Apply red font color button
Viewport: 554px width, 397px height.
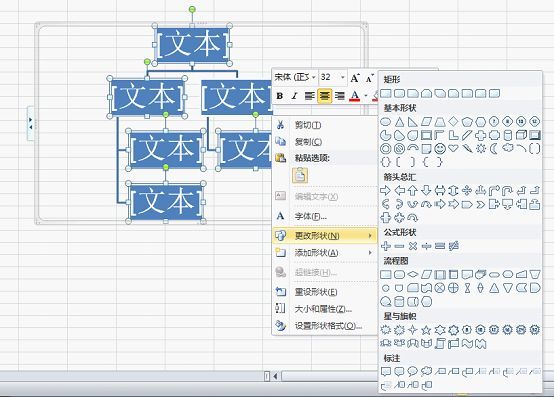(355, 96)
